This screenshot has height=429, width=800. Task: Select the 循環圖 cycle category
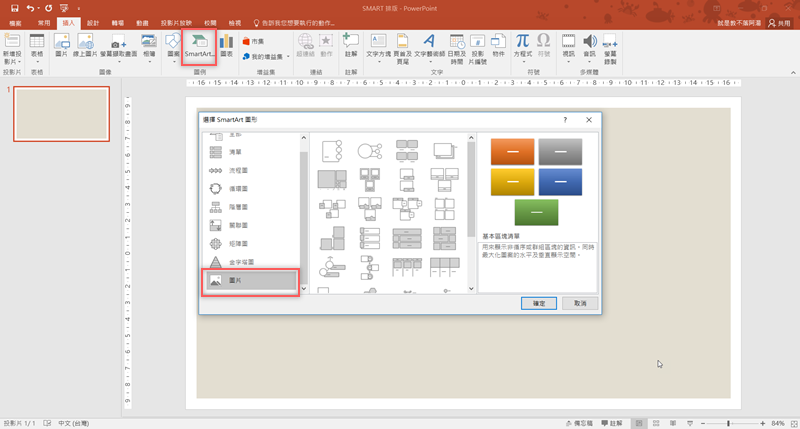point(235,188)
